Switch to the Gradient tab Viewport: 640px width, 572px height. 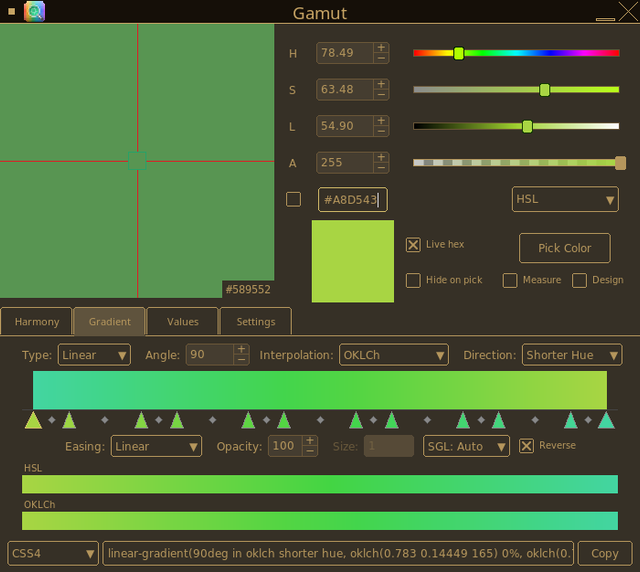click(x=109, y=322)
